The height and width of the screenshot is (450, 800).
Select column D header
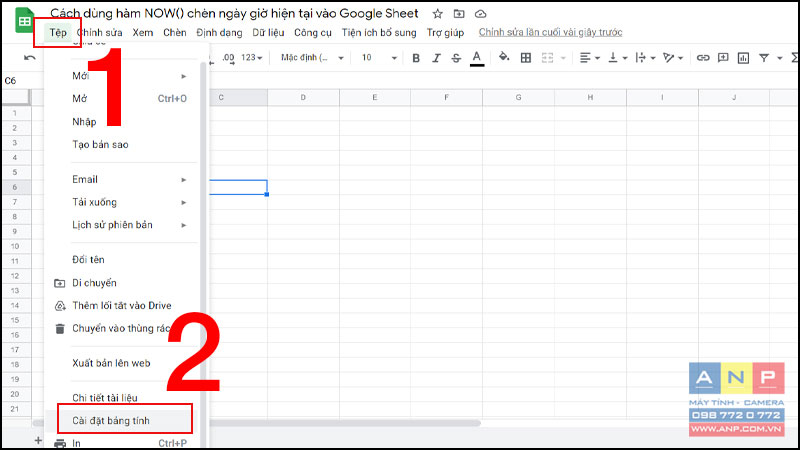click(303, 97)
